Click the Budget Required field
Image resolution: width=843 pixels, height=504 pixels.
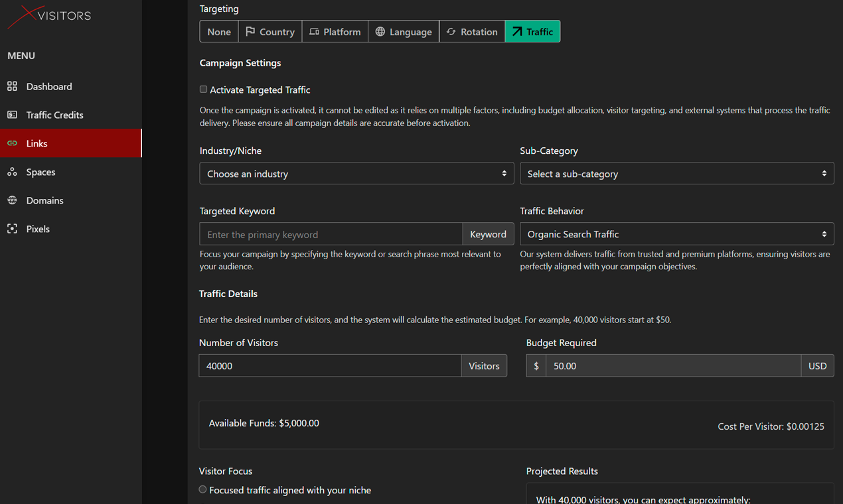point(673,365)
